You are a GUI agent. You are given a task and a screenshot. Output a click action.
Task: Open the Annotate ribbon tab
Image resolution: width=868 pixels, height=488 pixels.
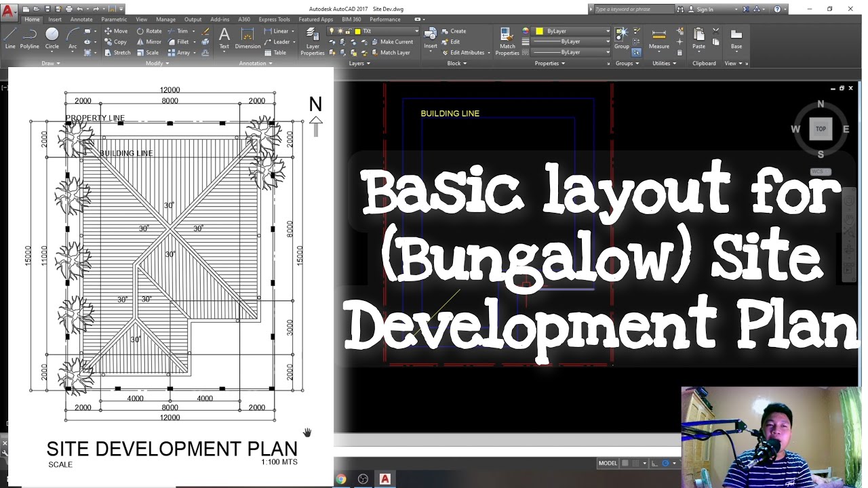tap(81, 20)
